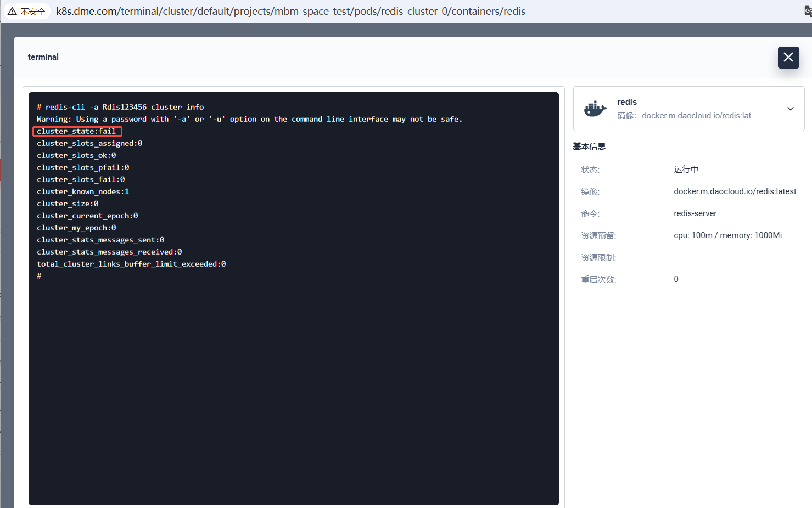The image size is (812, 508).
Task: Open the Google Translate icon in address bar
Action: tap(808, 11)
